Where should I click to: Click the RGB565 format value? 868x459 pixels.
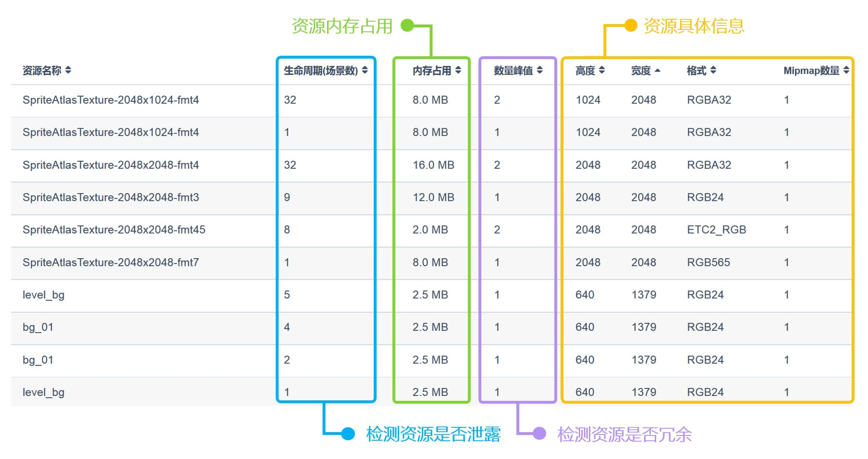tap(708, 262)
